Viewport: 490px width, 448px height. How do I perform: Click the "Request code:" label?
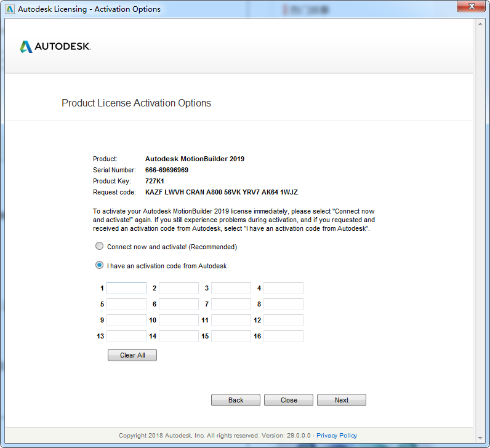114,192
